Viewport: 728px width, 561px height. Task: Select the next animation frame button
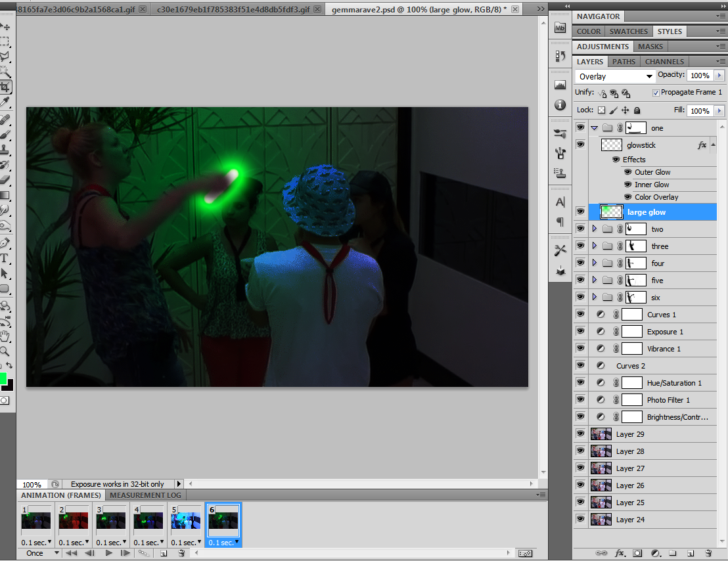point(125,553)
